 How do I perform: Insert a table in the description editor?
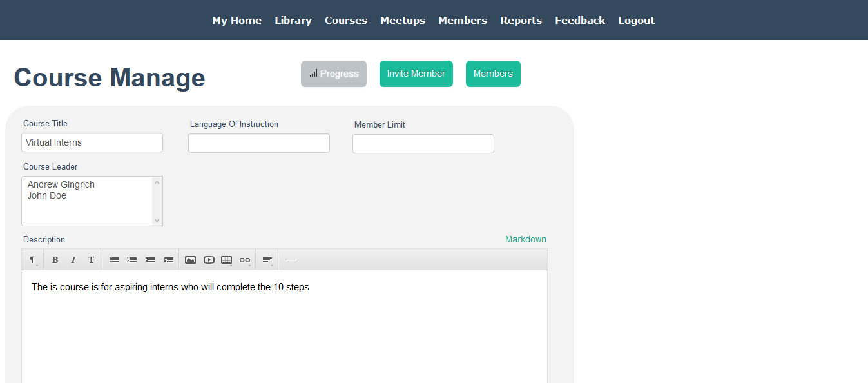point(226,259)
